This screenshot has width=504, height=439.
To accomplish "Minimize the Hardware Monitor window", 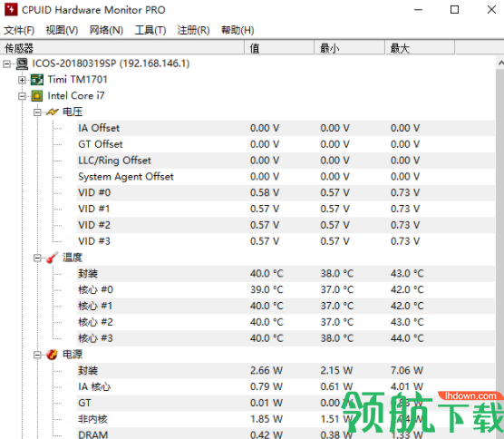I will [418, 10].
